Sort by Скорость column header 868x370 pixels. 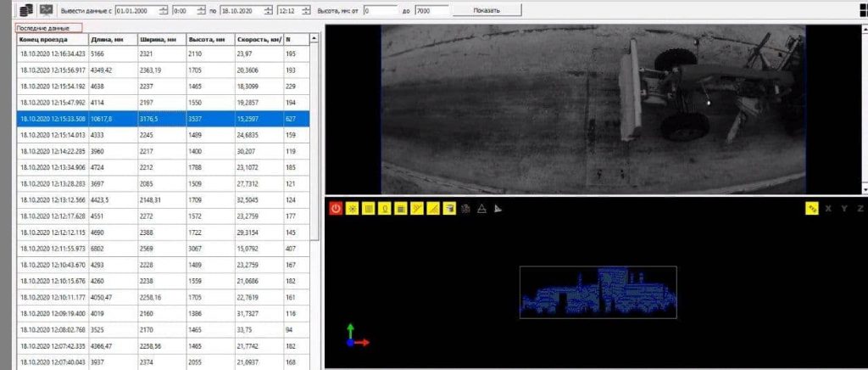pos(255,39)
